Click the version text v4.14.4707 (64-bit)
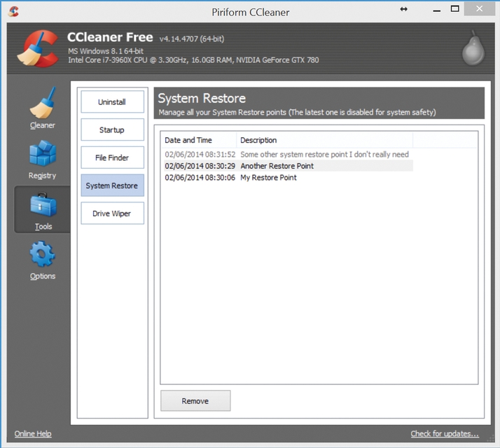500x448 pixels. (192, 39)
